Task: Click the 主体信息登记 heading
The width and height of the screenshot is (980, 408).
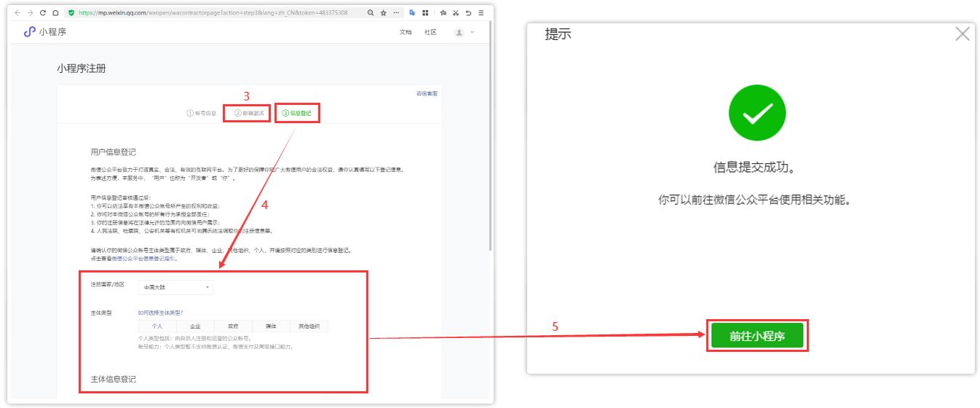Action: point(113,380)
